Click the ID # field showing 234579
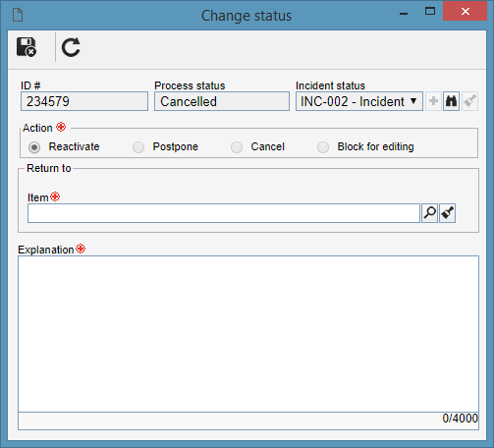Viewport: 494px width, 448px height. pos(84,101)
